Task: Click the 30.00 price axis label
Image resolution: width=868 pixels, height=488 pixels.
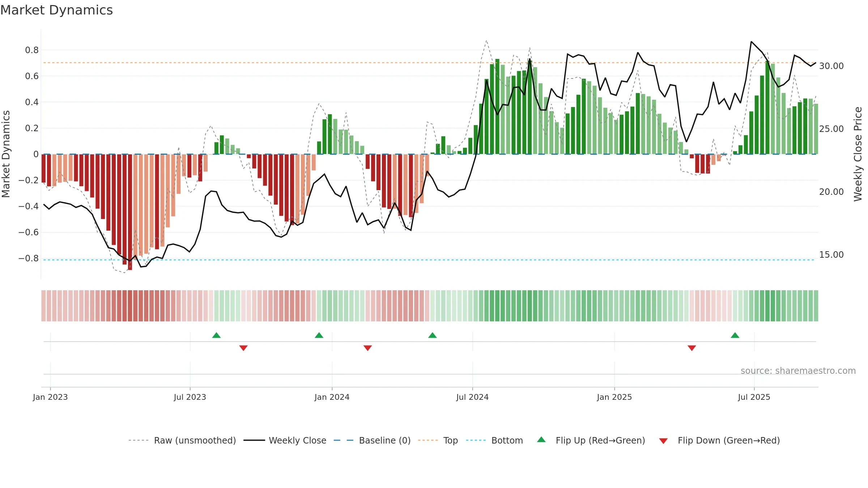Action: pos(831,66)
